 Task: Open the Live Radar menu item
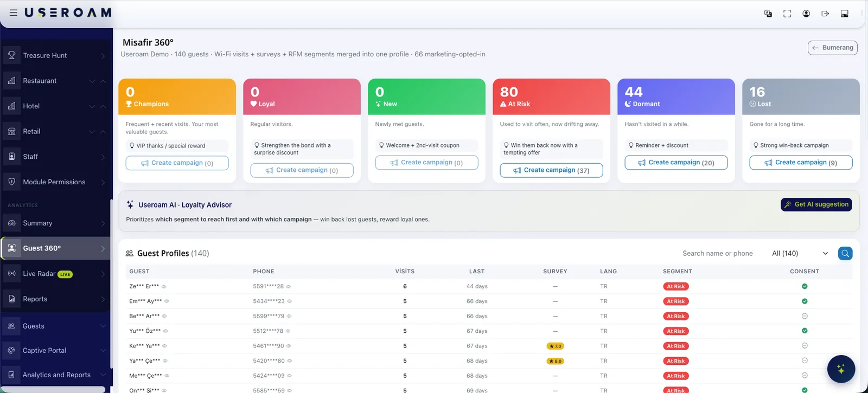(56, 274)
